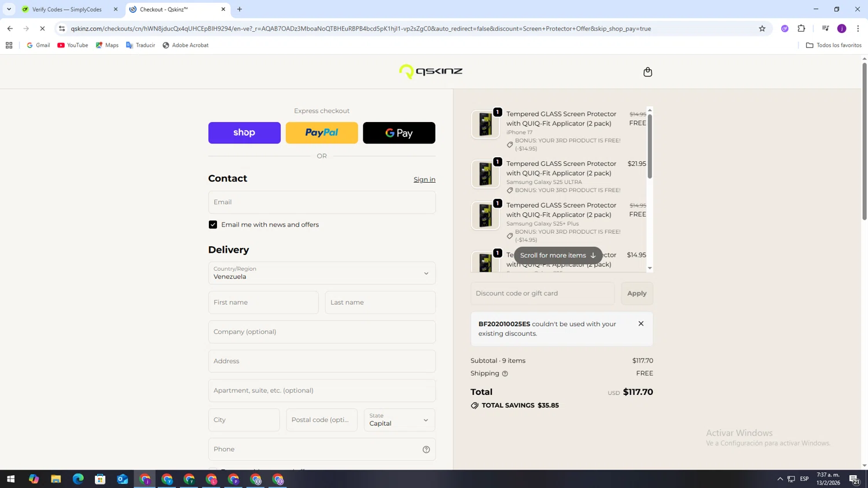The width and height of the screenshot is (868, 488).
Task: Switch to Verify Codes — SimplyCodes tab
Action: 67,9
